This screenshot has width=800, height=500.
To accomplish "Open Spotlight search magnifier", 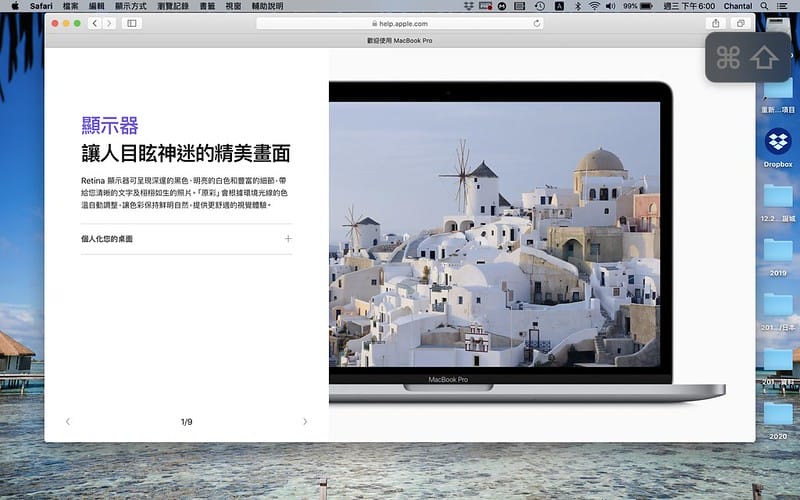I will pyautogui.click(x=764, y=6).
